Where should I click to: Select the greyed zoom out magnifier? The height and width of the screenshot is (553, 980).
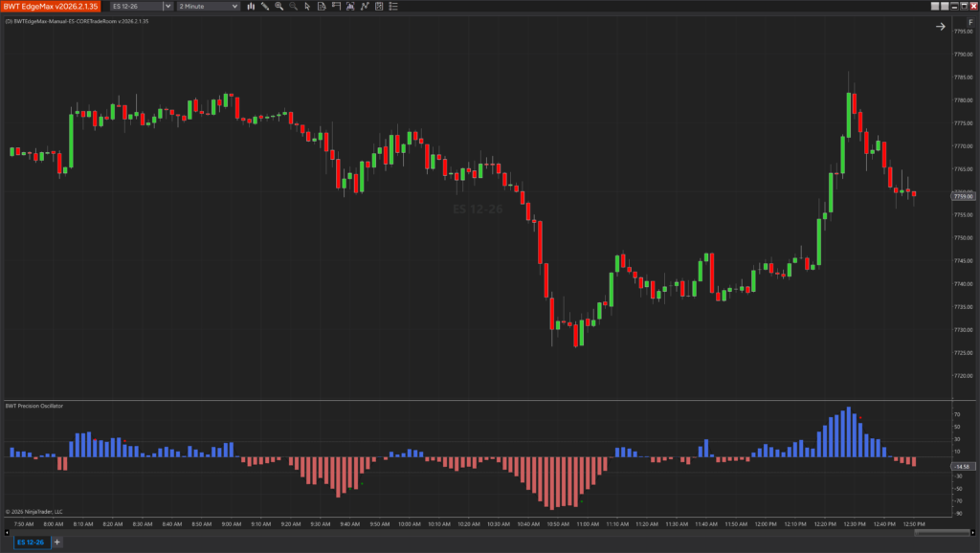(294, 7)
